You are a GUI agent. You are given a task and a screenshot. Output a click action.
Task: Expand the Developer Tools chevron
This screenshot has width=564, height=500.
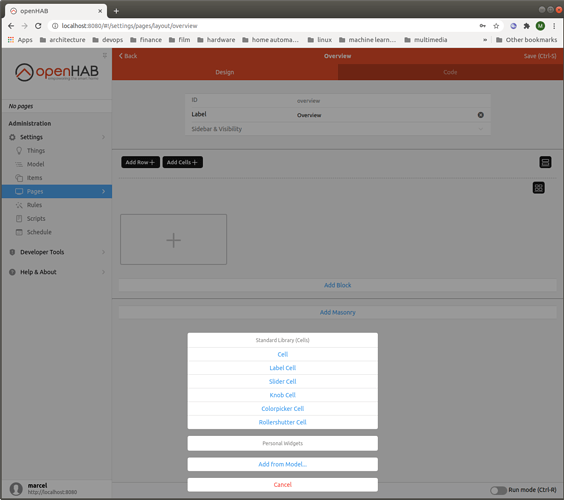(x=103, y=252)
